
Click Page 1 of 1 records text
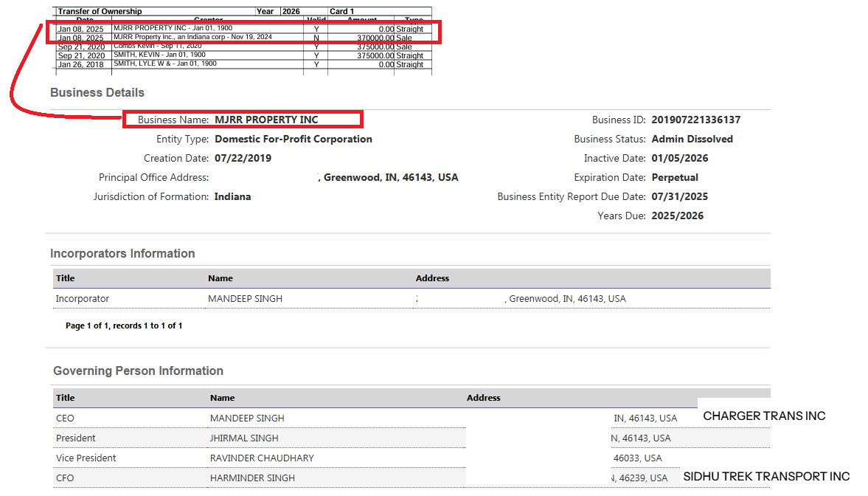click(x=124, y=325)
